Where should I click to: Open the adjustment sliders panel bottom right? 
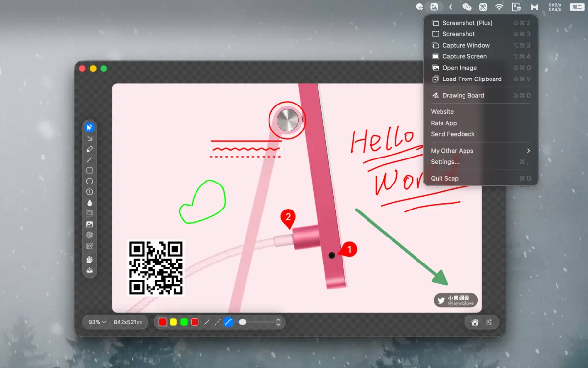click(489, 322)
